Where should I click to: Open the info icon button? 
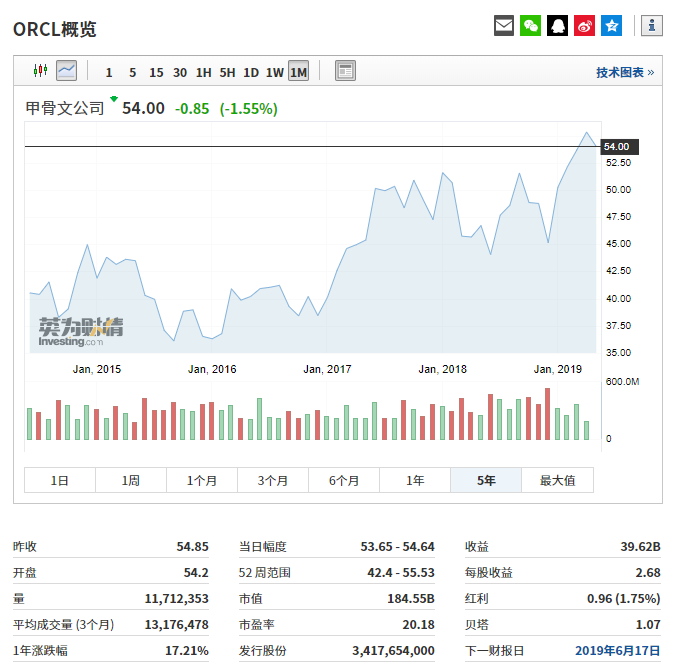point(652,26)
